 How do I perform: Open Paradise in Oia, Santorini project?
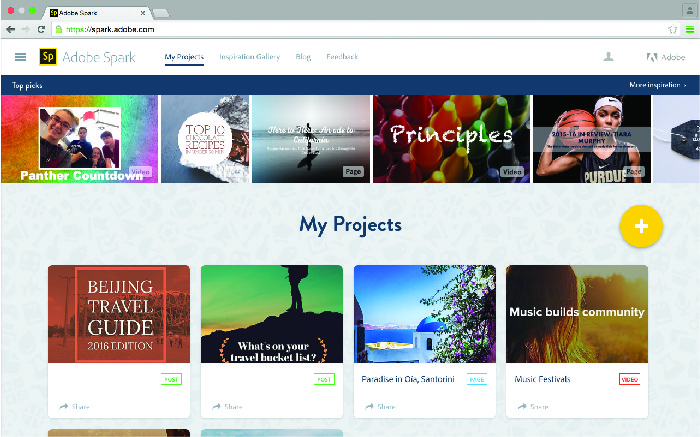point(425,341)
